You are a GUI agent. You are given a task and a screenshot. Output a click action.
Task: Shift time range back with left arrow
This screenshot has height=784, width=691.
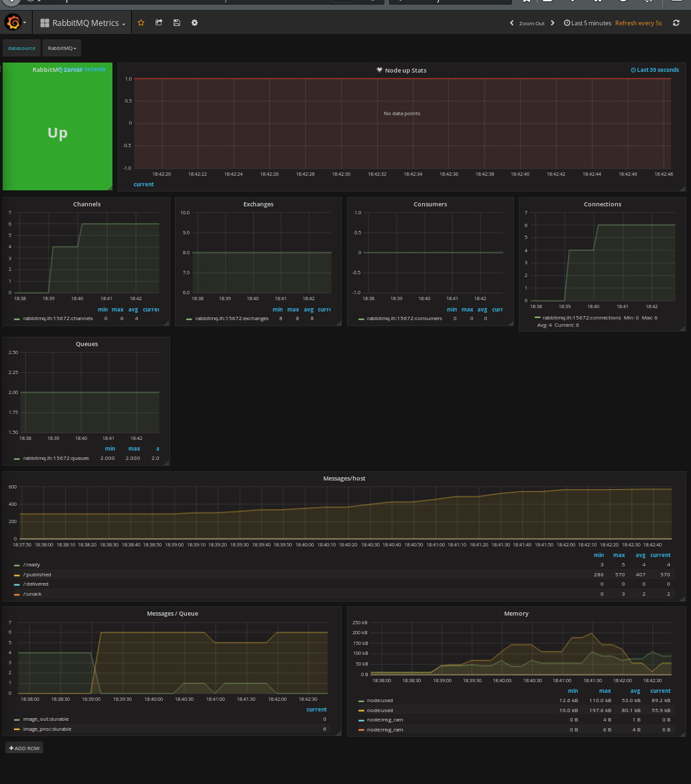click(511, 23)
